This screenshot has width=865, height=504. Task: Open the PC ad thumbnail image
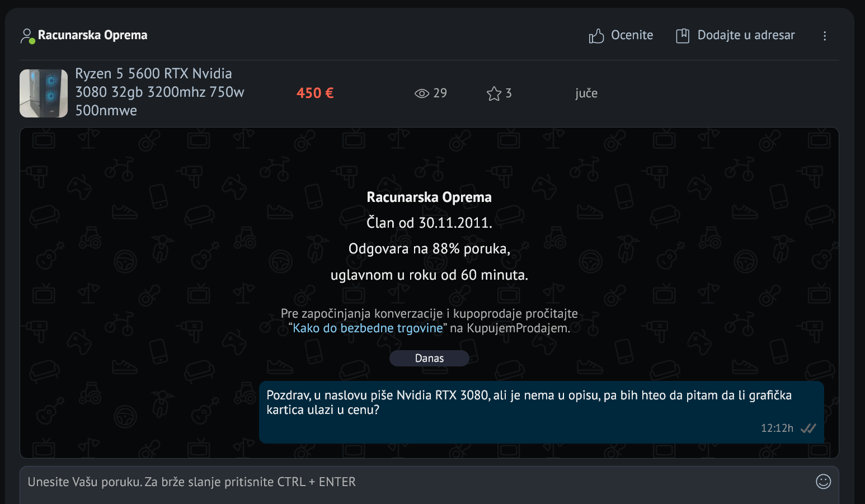pyautogui.click(x=44, y=93)
